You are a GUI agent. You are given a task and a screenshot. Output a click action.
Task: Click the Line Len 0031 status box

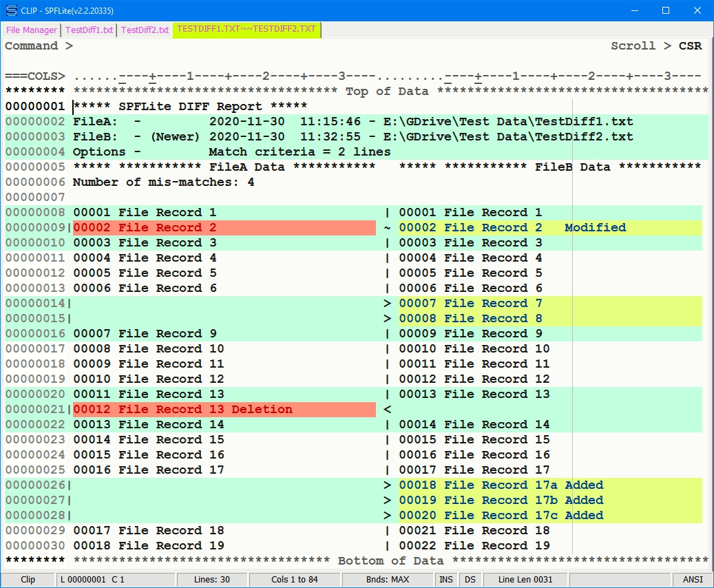click(x=525, y=580)
